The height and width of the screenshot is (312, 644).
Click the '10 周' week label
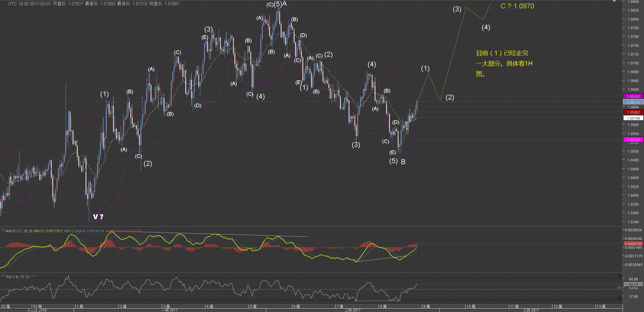point(471,307)
